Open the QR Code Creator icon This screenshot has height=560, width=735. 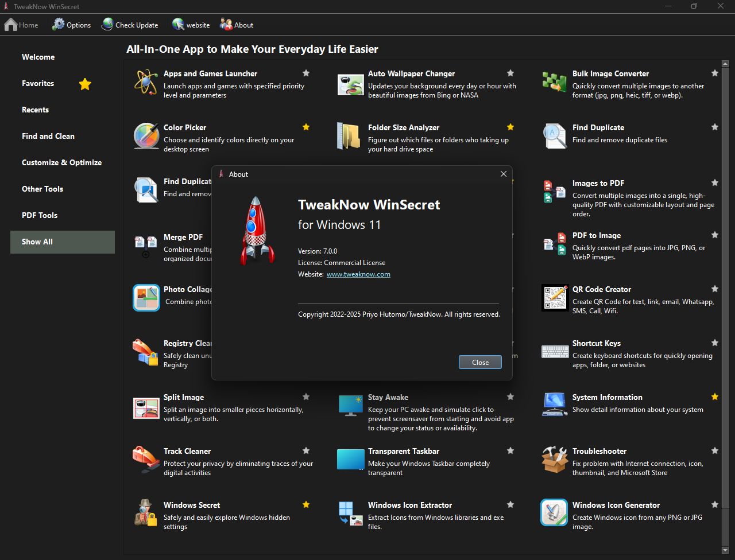click(555, 298)
